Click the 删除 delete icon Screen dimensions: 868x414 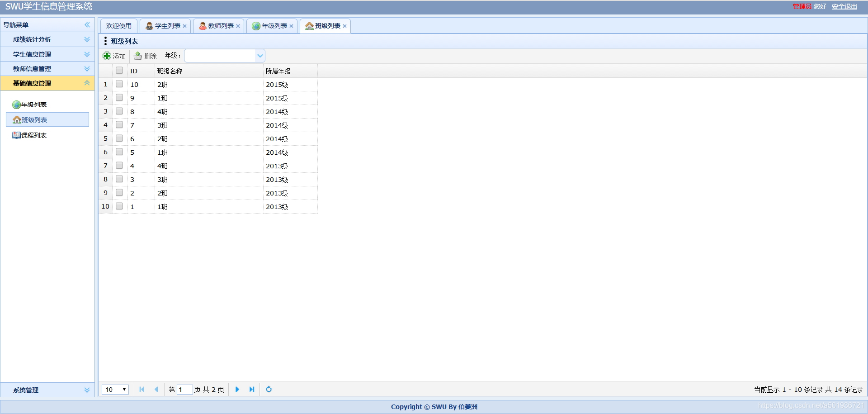point(138,56)
